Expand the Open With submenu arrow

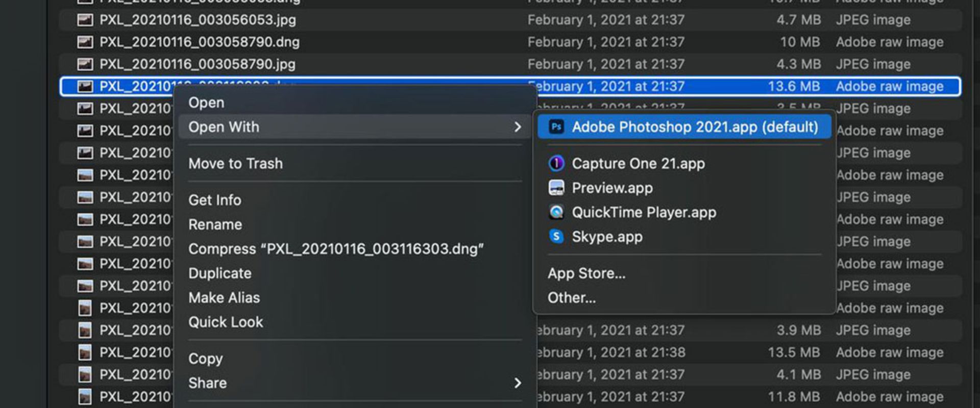point(518,127)
